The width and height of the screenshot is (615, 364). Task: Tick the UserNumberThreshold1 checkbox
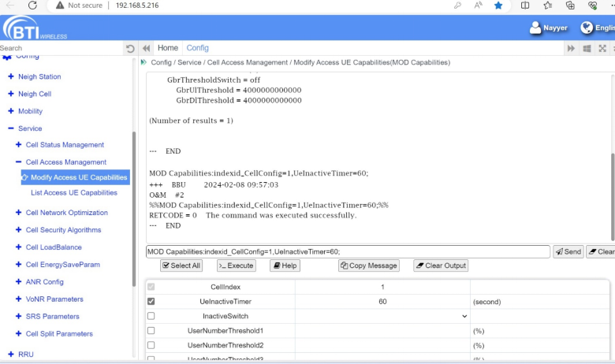pos(151,331)
